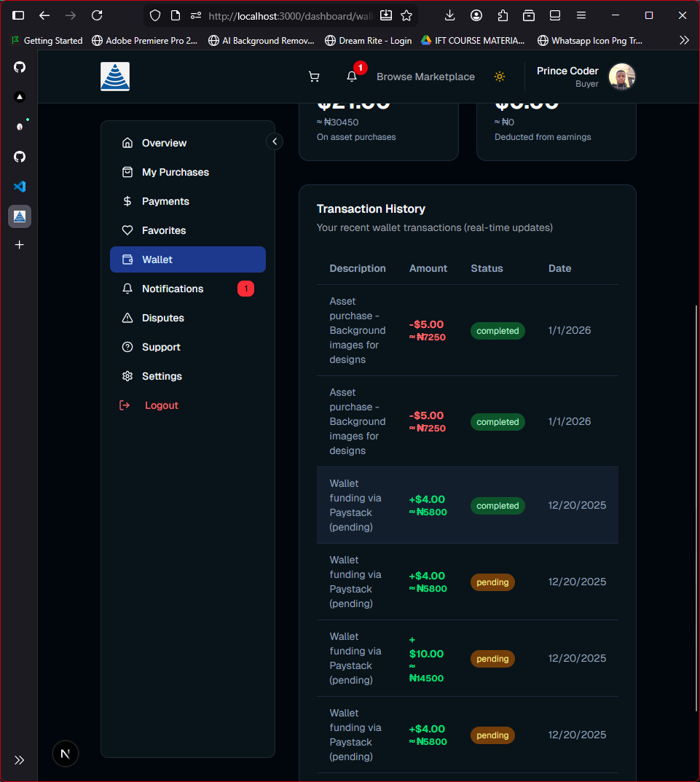Click the pyramid logo in header

click(x=115, y=77)
